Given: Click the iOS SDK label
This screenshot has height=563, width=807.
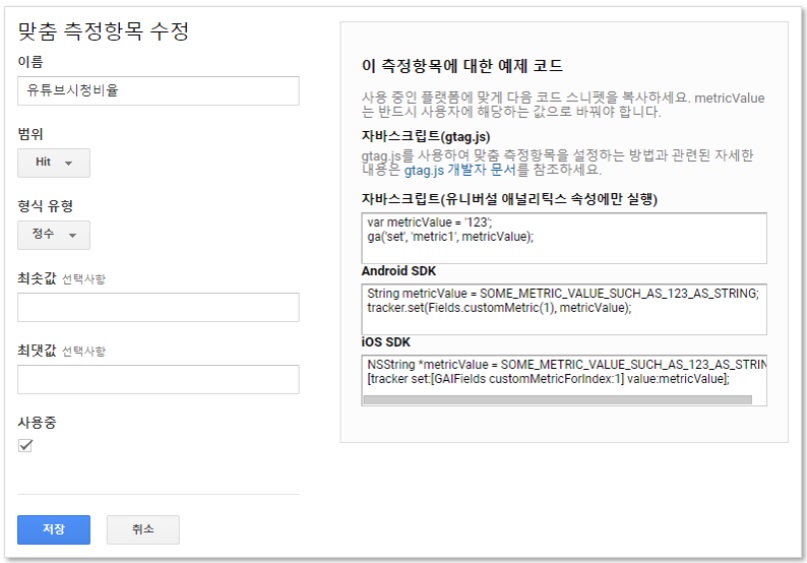Looking at the screenshot, I should pyautogui.click(x=386, y=342).
